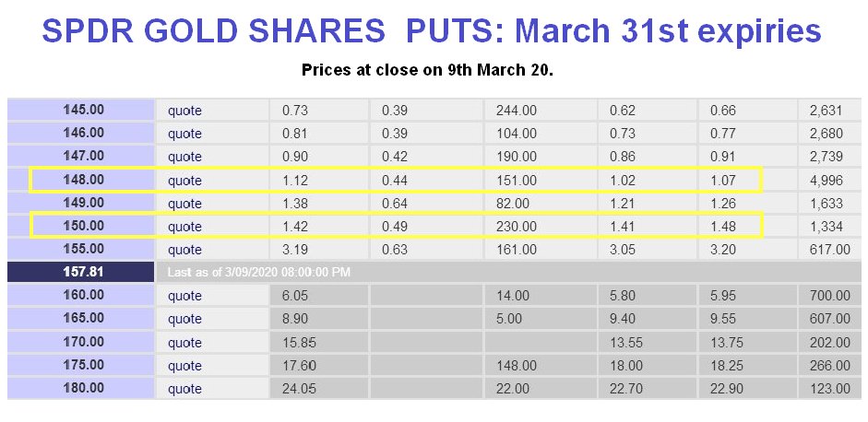Open the quote link for strike 146.00
This screenshot has width=868, height=422.
184,134
